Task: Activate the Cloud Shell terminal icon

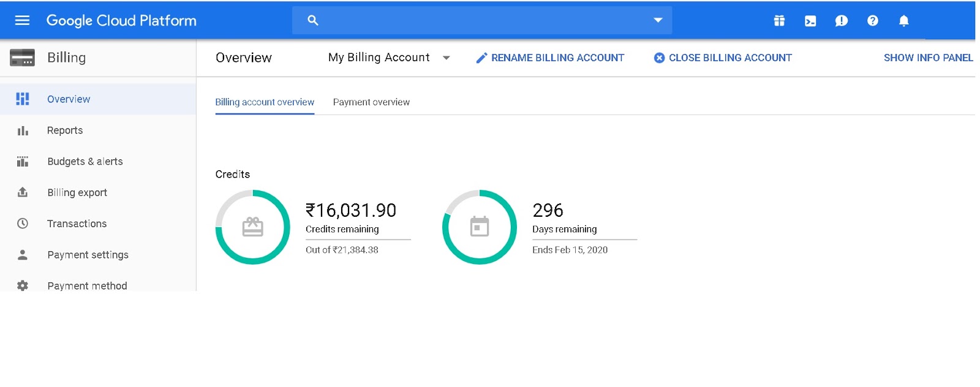Action: click(810, 21)
